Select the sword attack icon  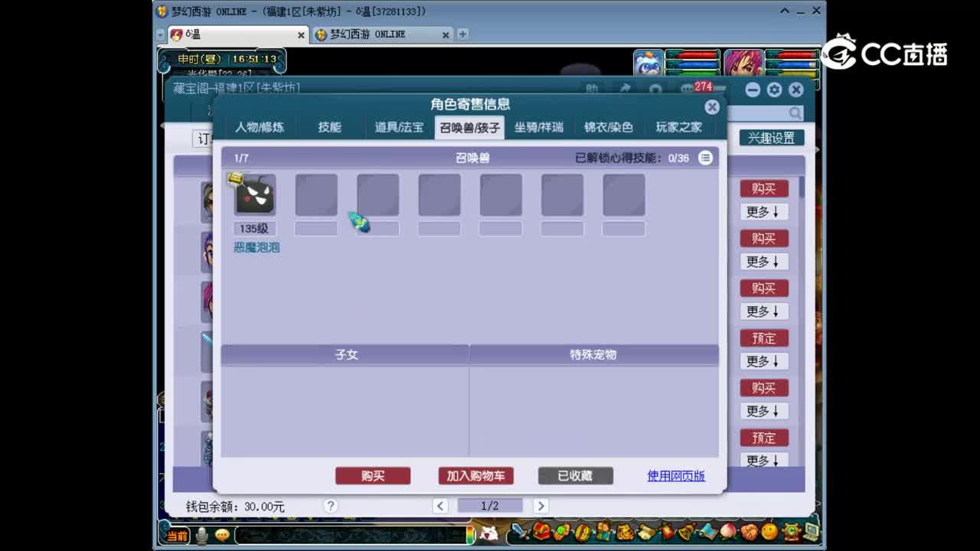(x=520, y=531)
